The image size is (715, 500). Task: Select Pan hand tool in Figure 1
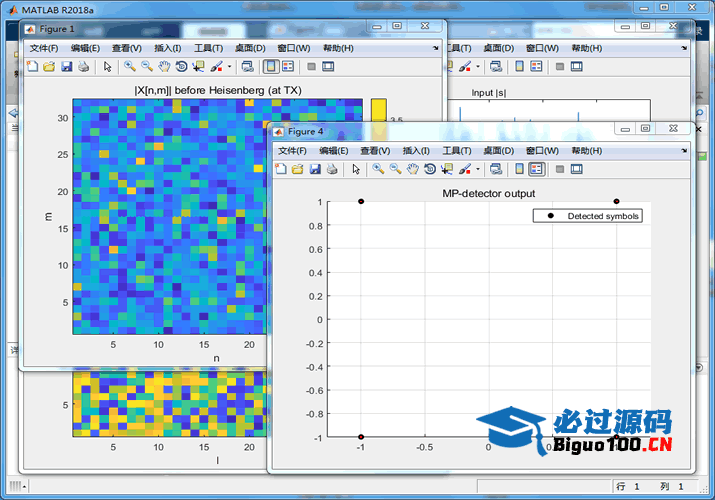tap(164, 67)
